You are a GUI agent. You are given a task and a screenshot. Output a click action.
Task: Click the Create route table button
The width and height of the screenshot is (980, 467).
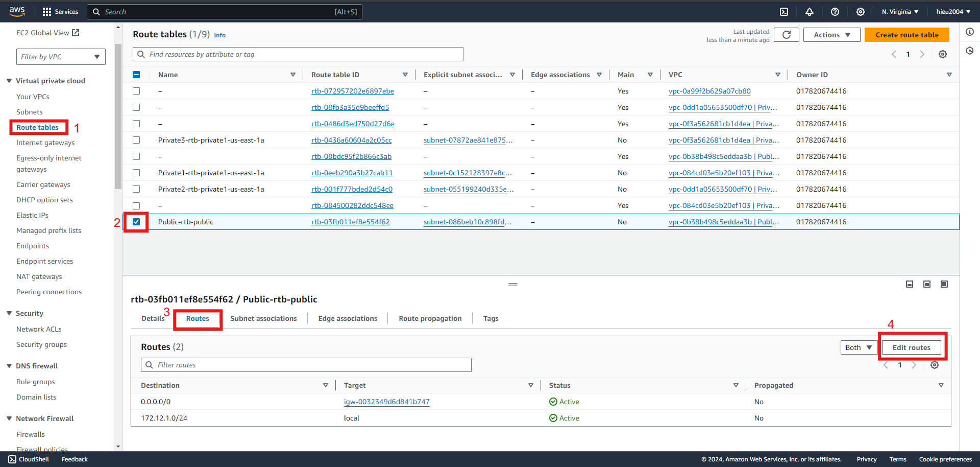(x=907, y=35)
